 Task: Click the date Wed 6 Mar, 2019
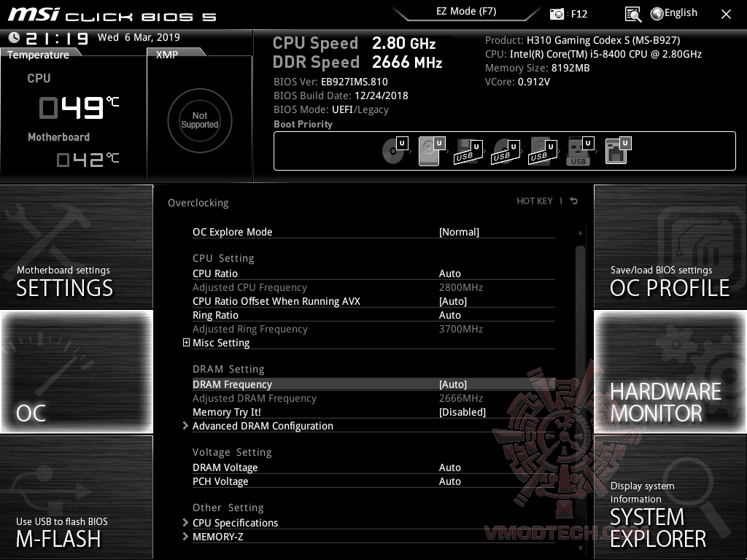[x=139, y=37]
